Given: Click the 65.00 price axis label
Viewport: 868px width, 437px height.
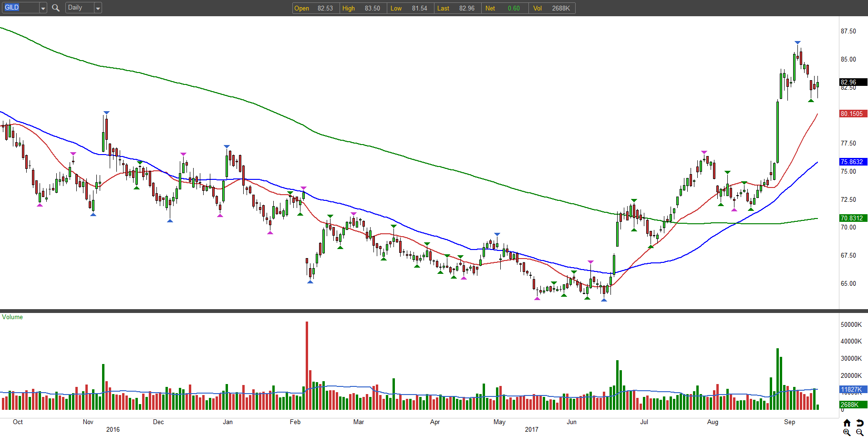Looking at the screenshot, I should coord(848,283).
